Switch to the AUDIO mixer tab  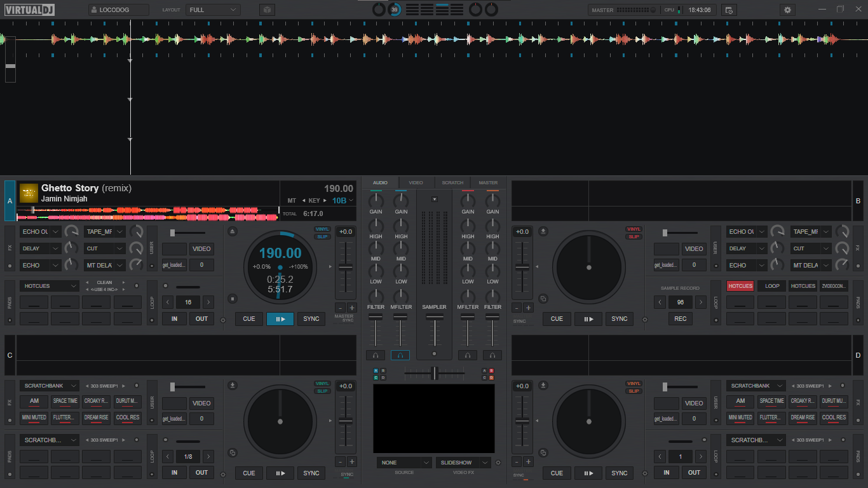pos(380,183)
